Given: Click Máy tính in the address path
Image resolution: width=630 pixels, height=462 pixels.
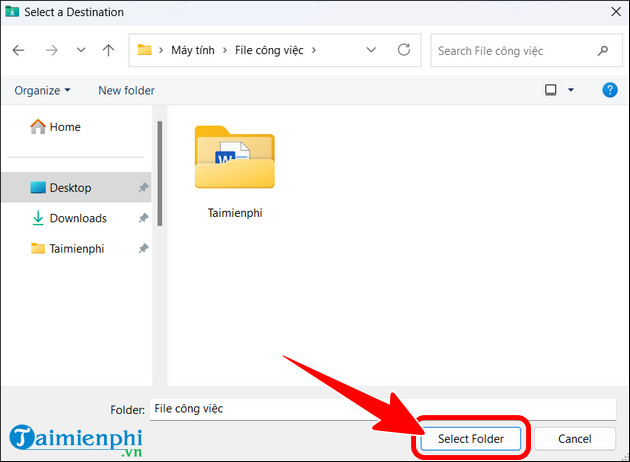Looking at the screenshot, I should pyautogui.click(x=193, y=50).
